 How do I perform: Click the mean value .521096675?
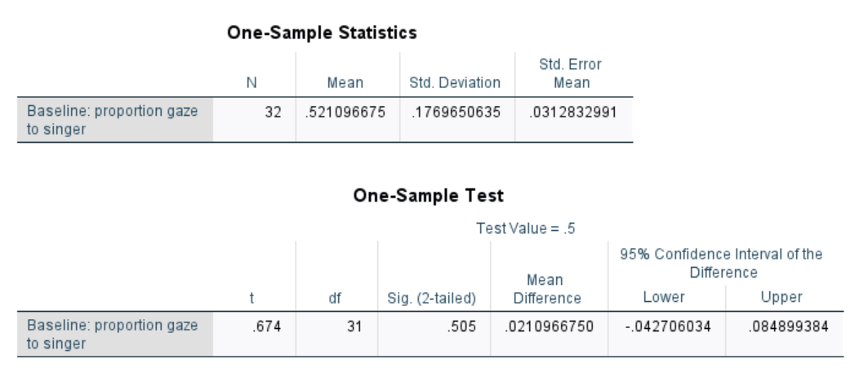coord(345,113)
